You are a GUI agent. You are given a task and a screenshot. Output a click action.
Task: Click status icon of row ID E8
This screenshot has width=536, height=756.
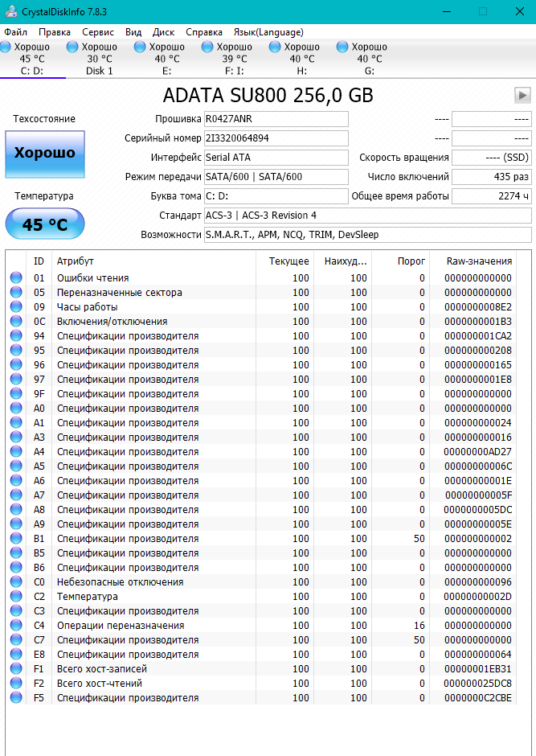click(16, 654)
